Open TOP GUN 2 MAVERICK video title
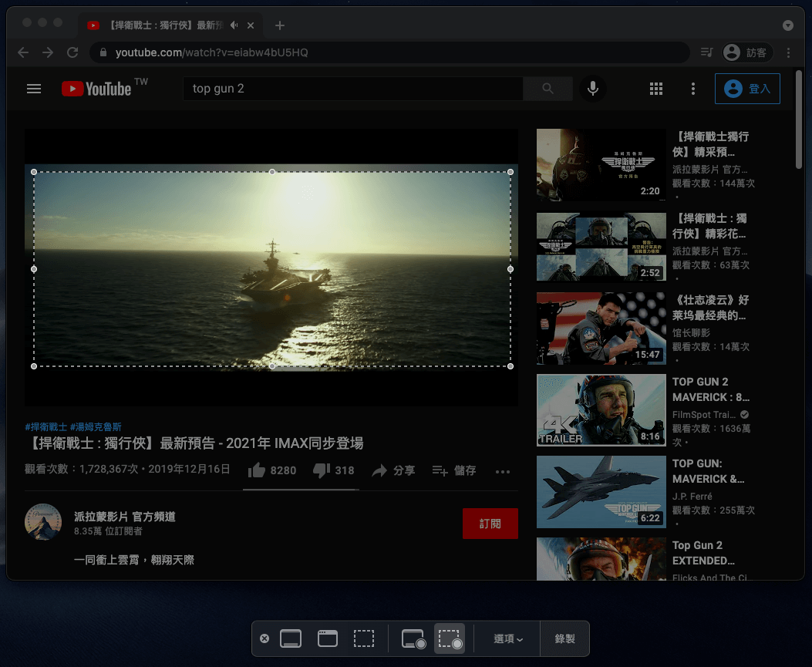 click(710, 389)
